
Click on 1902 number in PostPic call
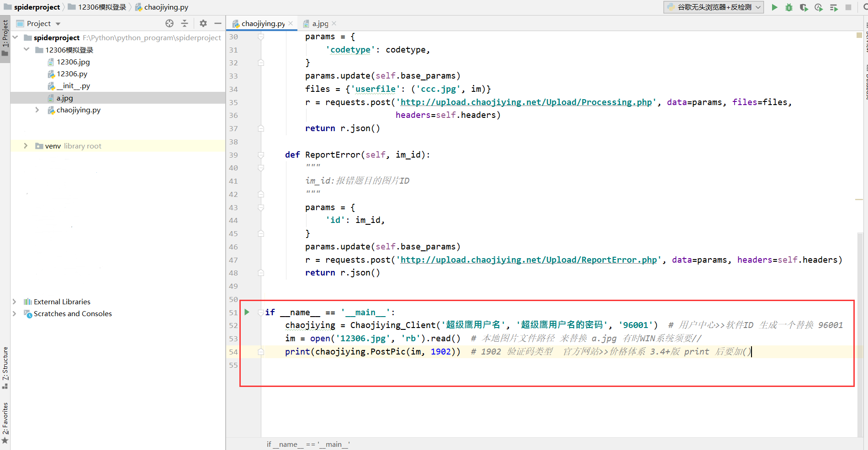(x=441, y=352)
